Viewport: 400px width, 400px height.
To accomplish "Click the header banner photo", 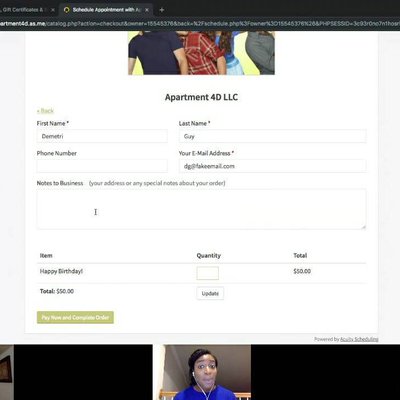I will pyautogui.click(x=201, y=53).
